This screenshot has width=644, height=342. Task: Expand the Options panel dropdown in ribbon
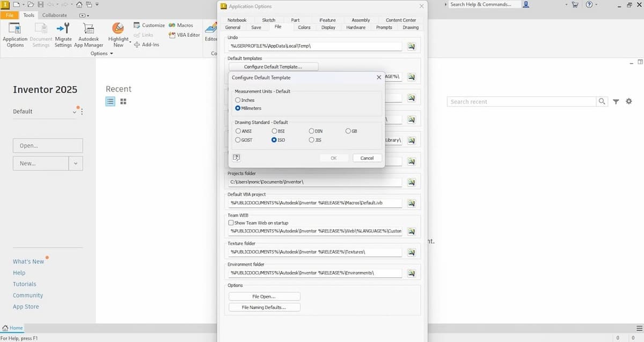point(101,54)
